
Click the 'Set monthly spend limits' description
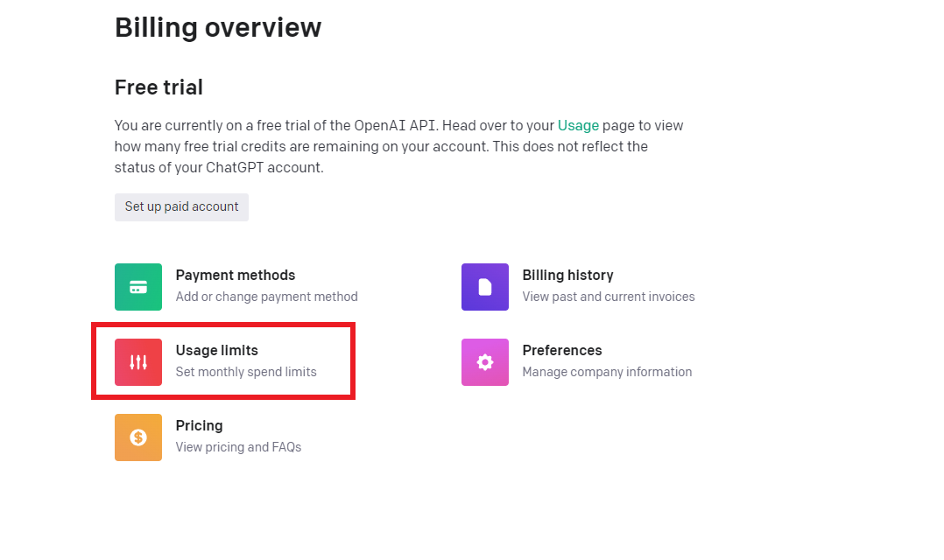tap(245, 372)
